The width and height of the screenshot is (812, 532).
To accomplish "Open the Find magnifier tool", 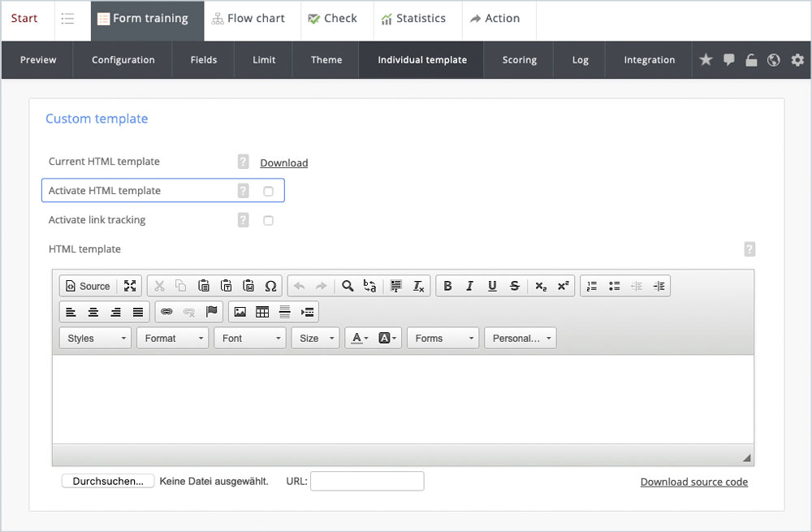I will (348, 286).
